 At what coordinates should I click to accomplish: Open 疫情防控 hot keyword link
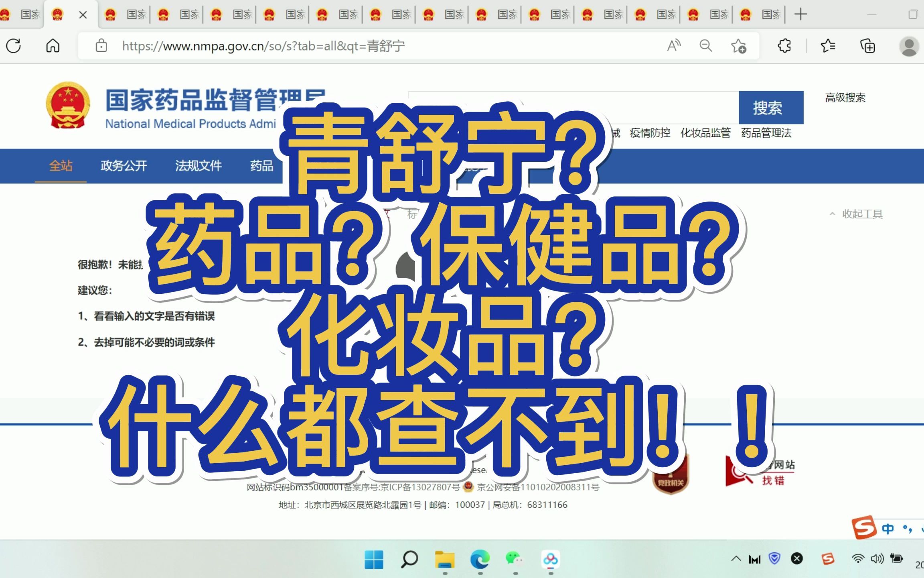coord(650,133)
